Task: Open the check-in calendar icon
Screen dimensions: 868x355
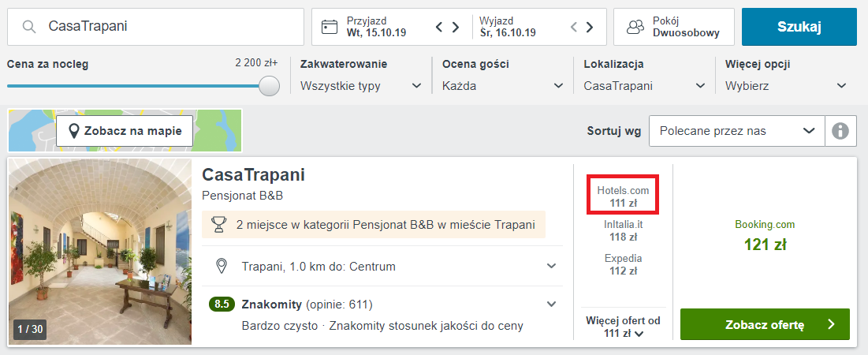Action: click(330, 27)
